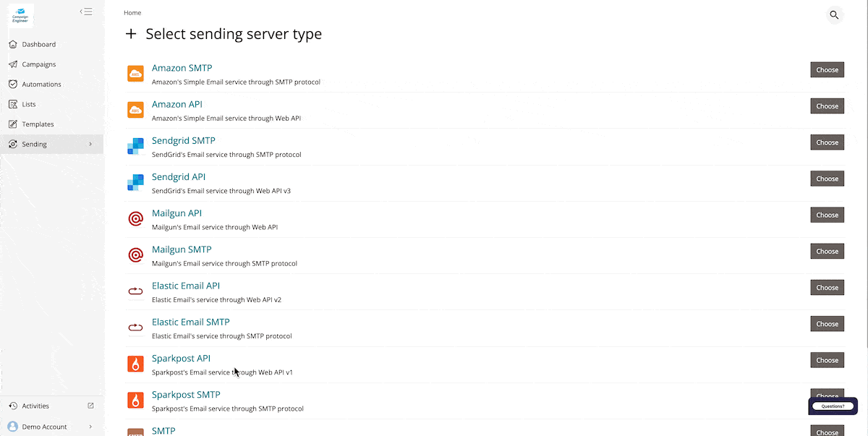This screenshot has height=436, width=868.
Task: Open the Sendgrid SMTP title link
Action: [x=183, y=141]
